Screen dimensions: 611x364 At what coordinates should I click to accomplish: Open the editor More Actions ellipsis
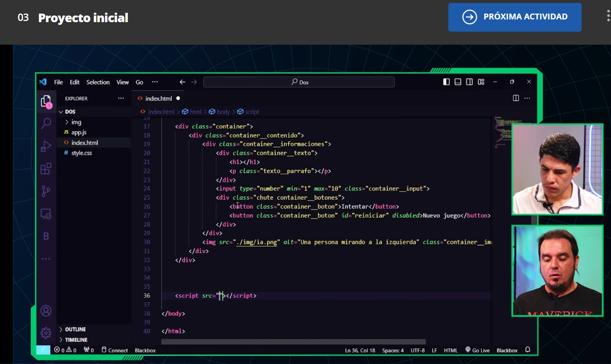tap(527, 98)
